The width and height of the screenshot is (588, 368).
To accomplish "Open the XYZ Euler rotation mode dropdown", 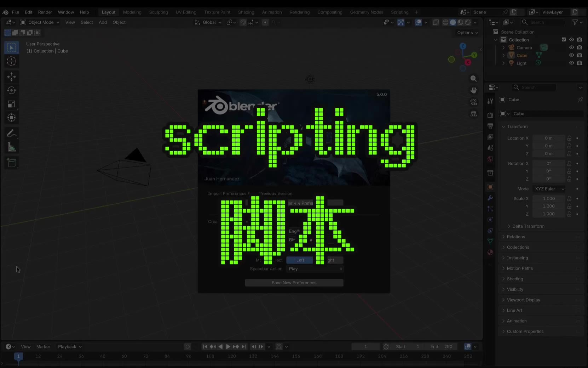I will [x=549, y=189].
